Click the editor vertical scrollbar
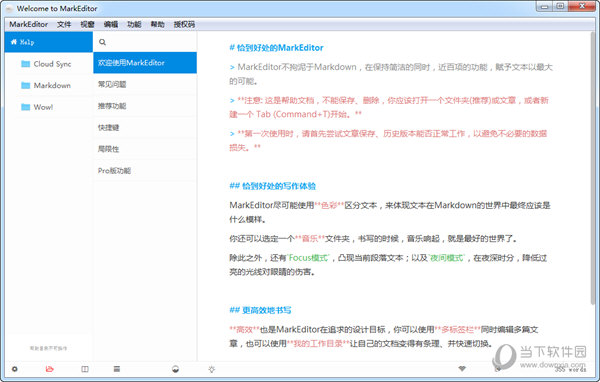 click(592, 168)
